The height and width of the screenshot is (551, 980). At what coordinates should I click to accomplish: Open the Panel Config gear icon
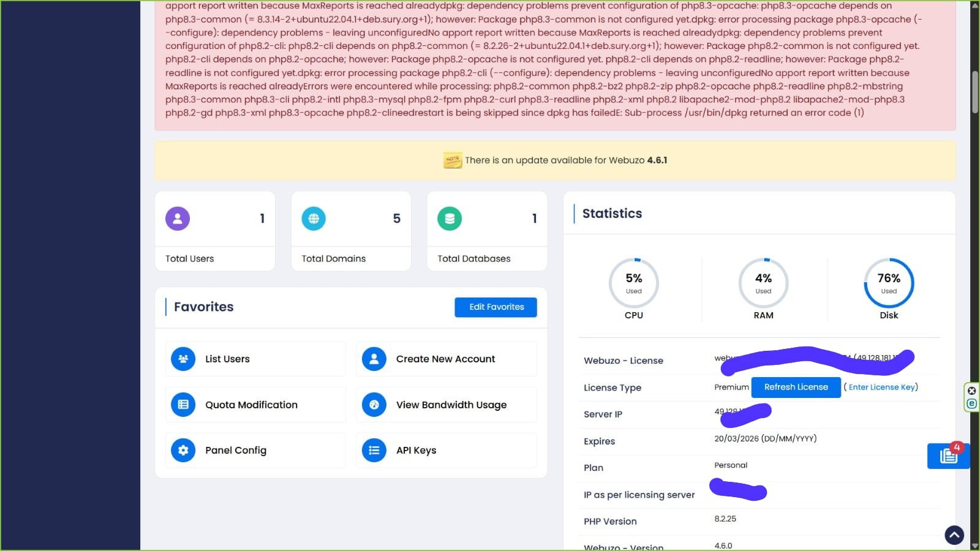click(x=183, y=450)
